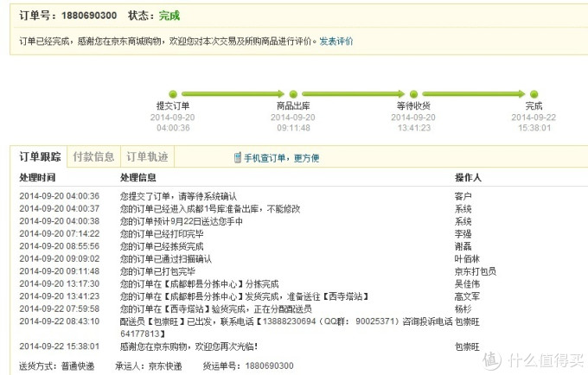Click the 处理时间 column header
The height and width of the screenshot is (375, 588).
(37, 177)
